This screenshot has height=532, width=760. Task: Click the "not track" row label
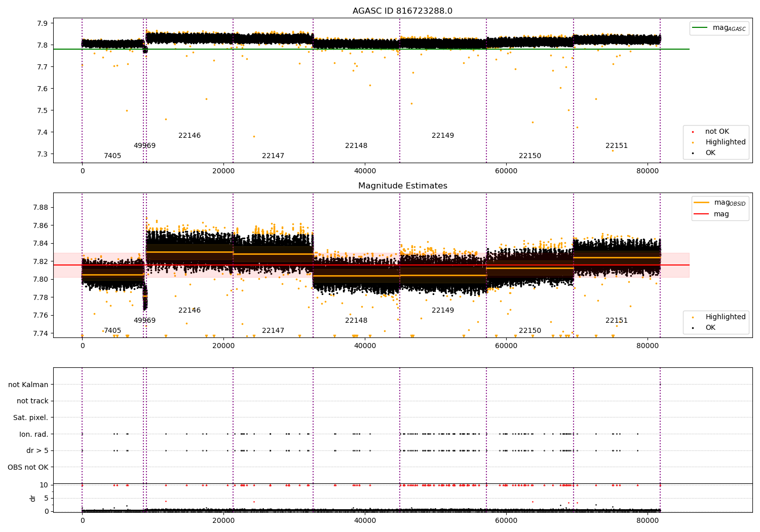[32, 401]
